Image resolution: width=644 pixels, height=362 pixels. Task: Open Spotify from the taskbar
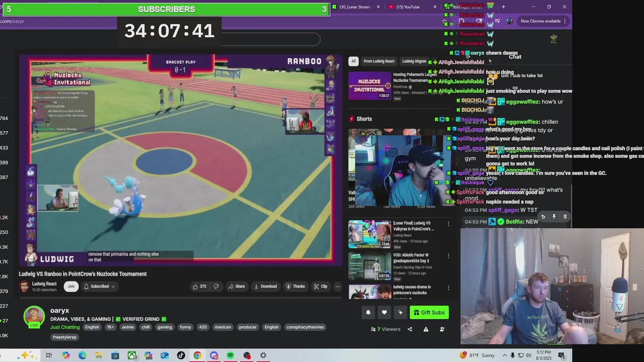coord(230,355)
